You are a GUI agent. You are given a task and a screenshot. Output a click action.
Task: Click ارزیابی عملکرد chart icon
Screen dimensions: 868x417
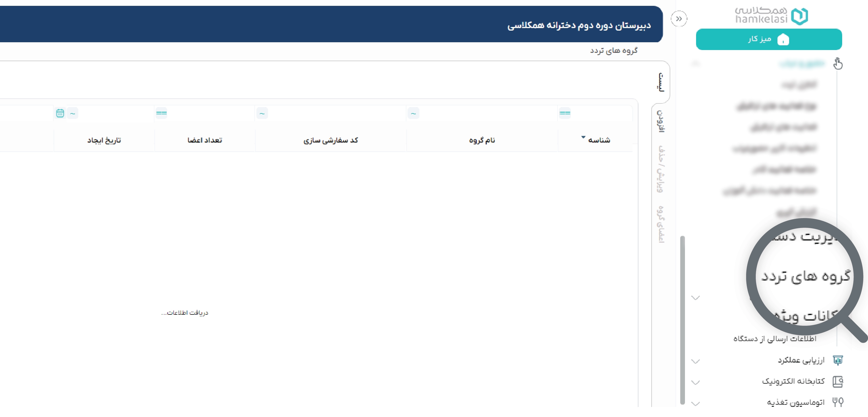[x=838, y=360]
